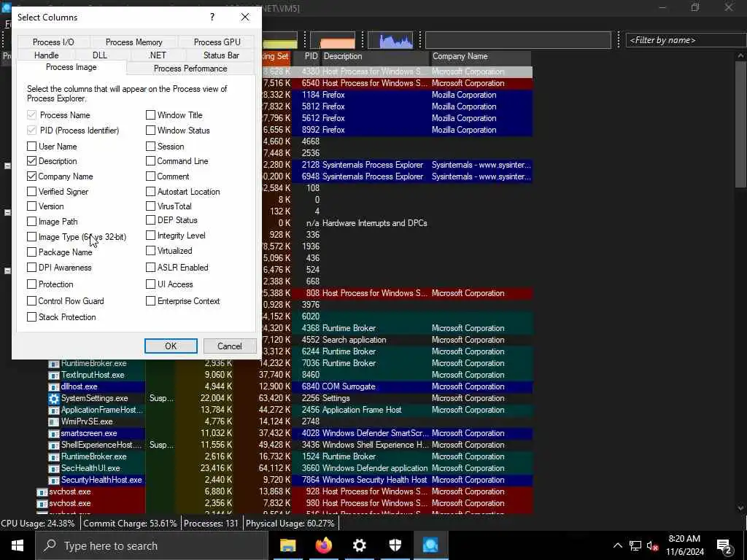Image resolution: width=747 pixels, height=560 pixels.
Task: Click icon of RuntimeBroker.exe with PID 1524
Action: [x=54, y=456]
